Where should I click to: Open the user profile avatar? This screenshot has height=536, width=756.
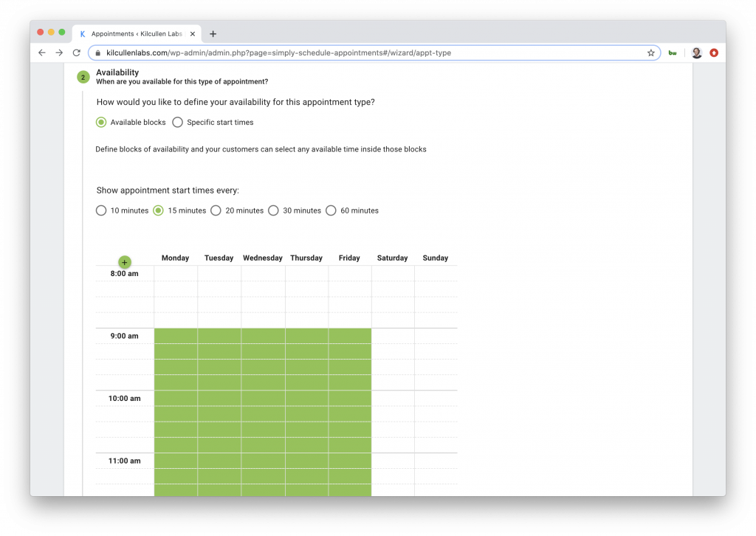[697, 53]
